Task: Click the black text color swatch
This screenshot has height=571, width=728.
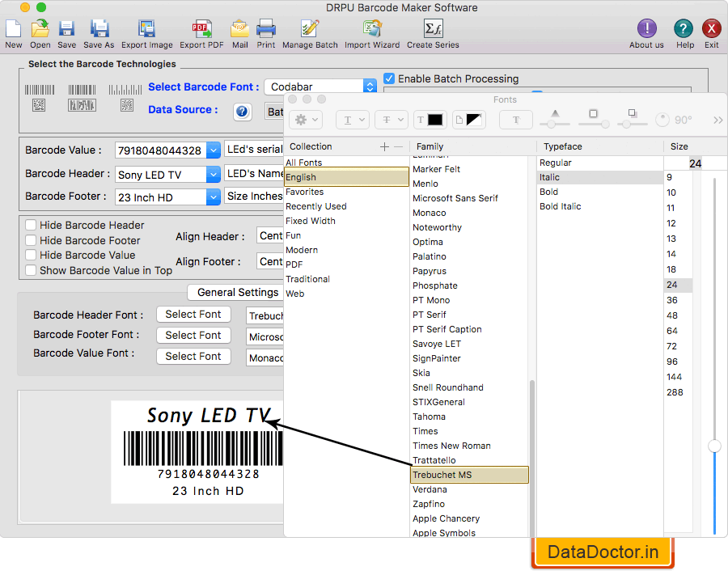Action: (434, 120)
